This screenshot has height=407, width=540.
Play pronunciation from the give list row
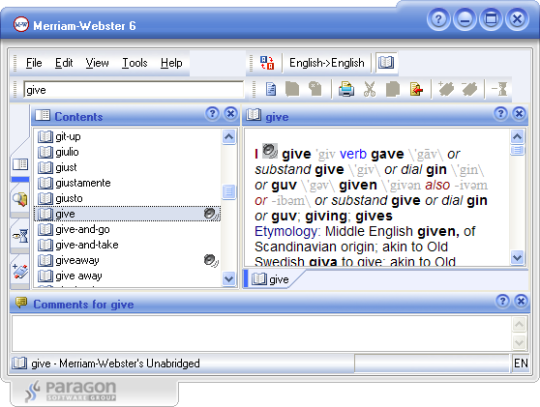(211, 214)
